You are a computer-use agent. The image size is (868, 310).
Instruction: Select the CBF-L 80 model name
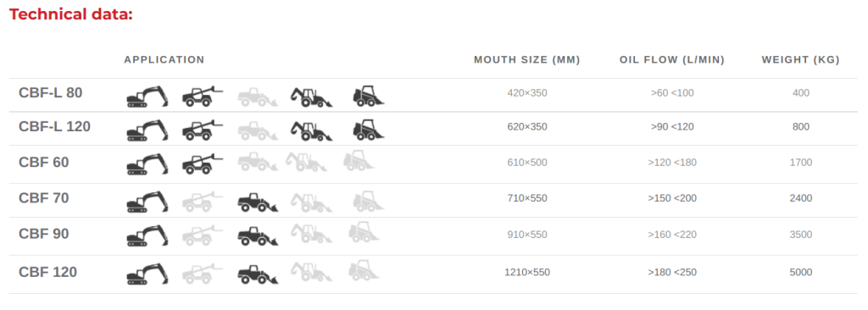[50, 93]
